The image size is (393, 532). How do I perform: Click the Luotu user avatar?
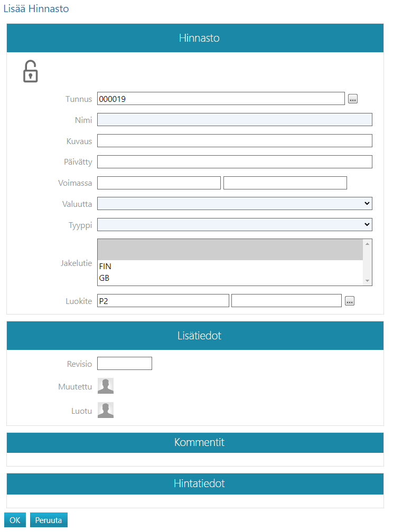tap(106, 411)
